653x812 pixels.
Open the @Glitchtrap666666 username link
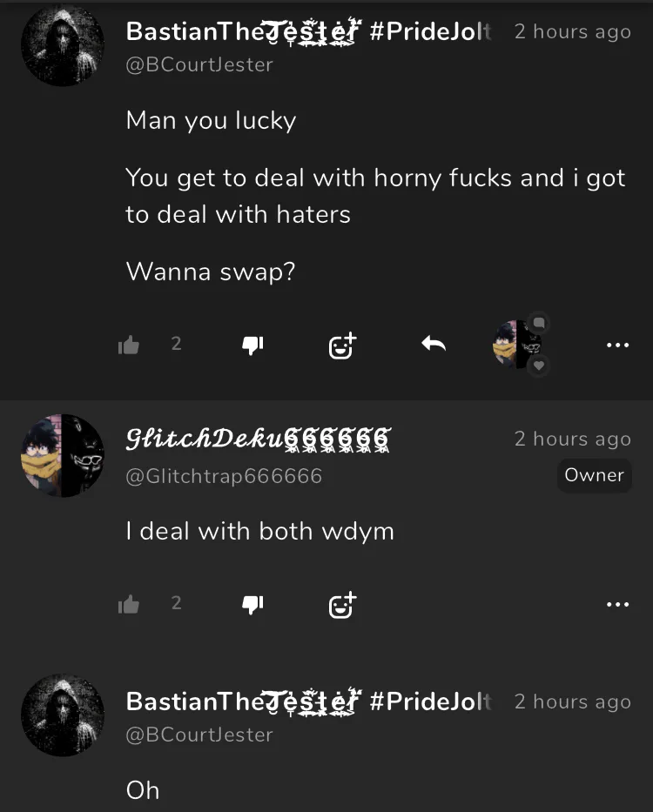tap(224, 476)
